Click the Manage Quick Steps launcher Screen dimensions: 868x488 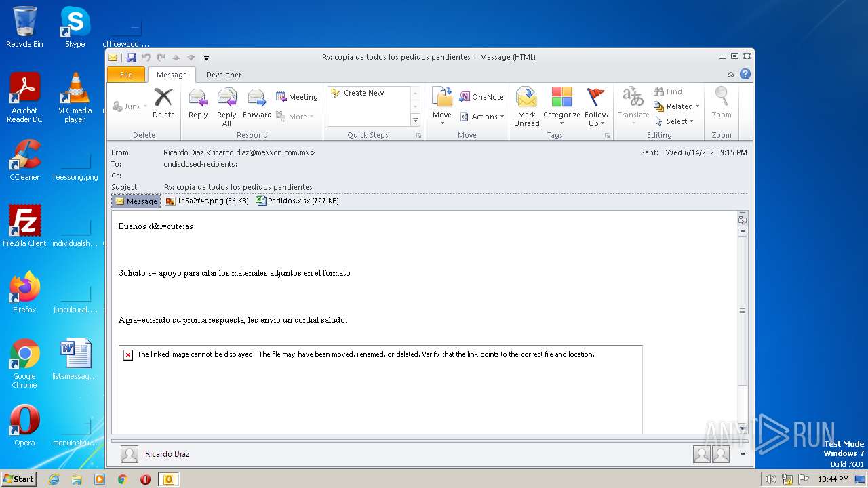pos(418,136)
